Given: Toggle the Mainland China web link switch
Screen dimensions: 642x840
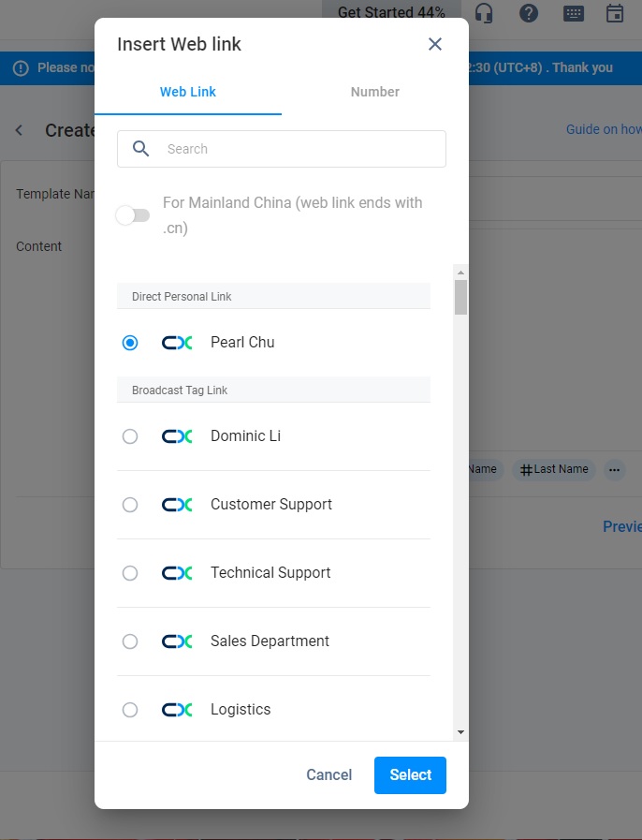Looking at the screenshot, I should pos(133,215).
